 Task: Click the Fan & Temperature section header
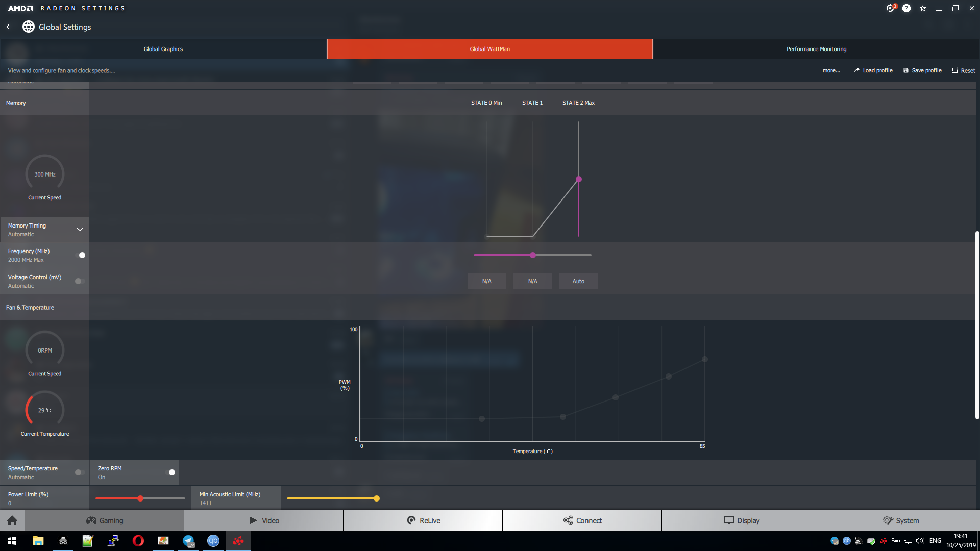pyautogui.click(x=30, y=308)
